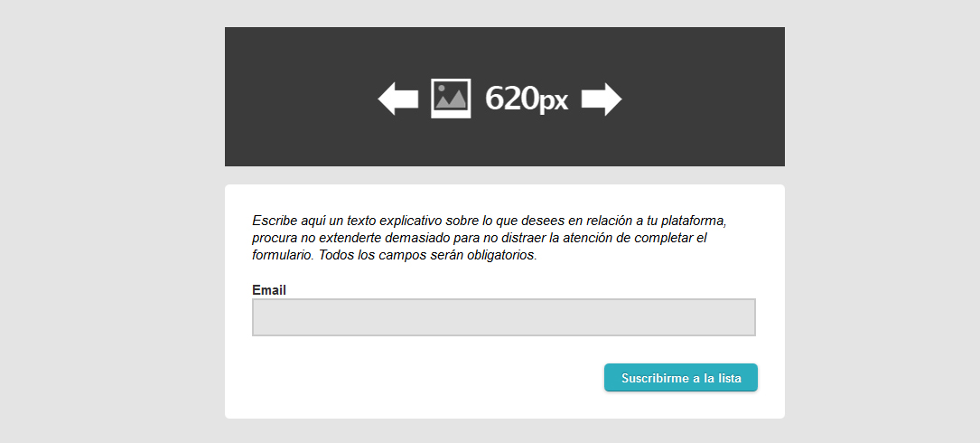Click the "Email" field label
980x443 pixels.
click(x=269, y=290)
